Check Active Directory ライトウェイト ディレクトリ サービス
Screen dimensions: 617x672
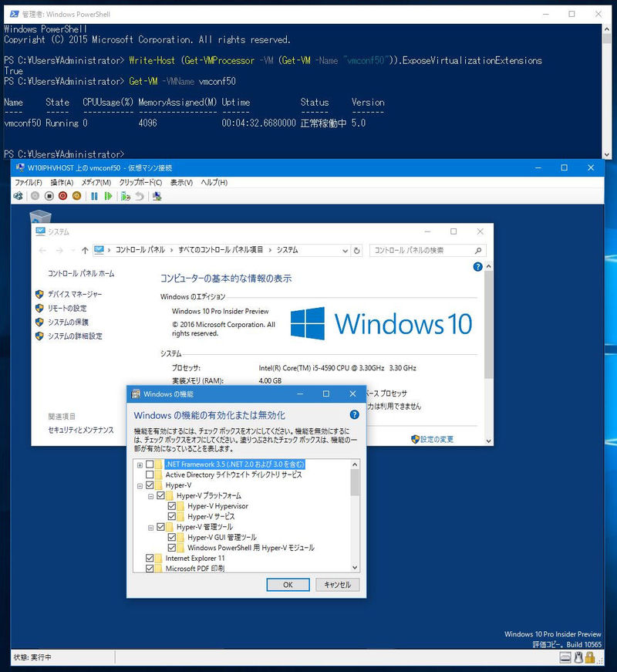(x=150, y=474)
